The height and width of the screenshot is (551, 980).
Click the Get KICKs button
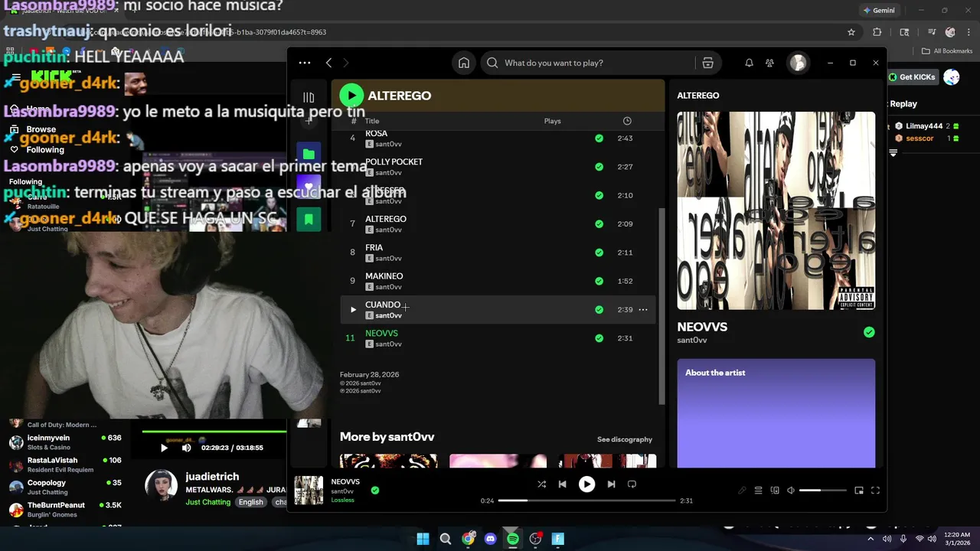(912, 77)
